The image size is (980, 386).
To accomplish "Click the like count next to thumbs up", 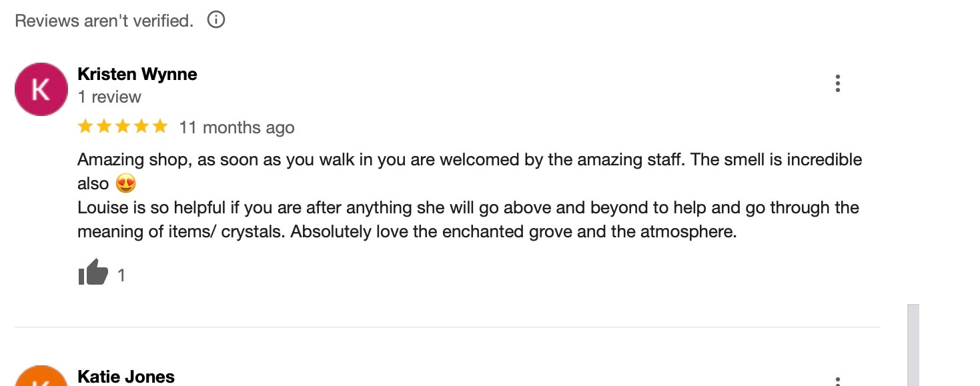I will pyautogui.click(x=121, y=275).
